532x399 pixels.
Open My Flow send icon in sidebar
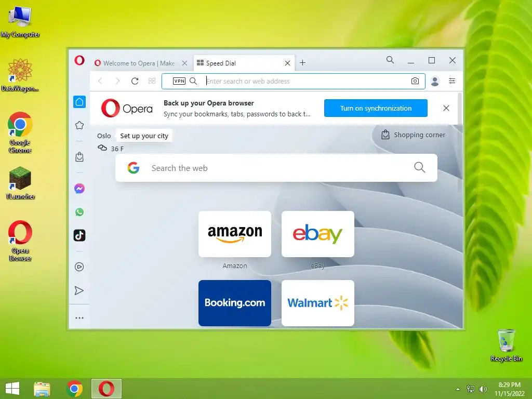pyautogui.click(x=79, y=291)
